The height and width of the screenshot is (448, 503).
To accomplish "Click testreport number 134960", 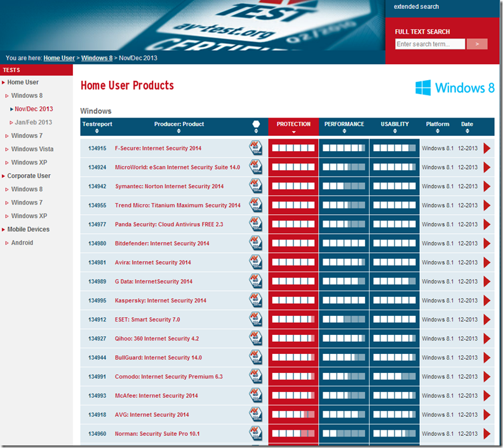I will (x=97, y=433).
